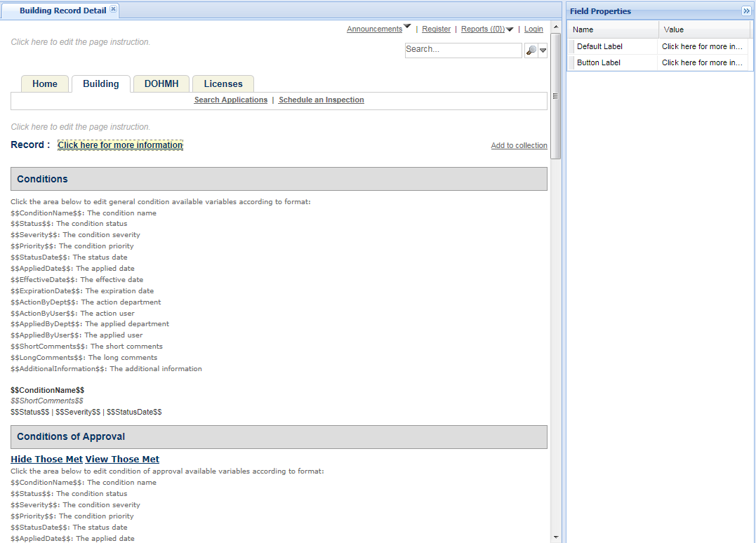Expand the Reports dropdown menu
756x543 pixels.
(510, 29)
